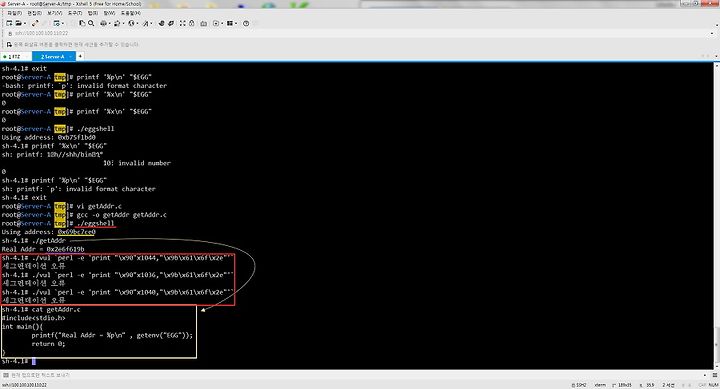Screen dimensions: 720x389
Task: Click the terminal vertical scrollbar
Action: click(x=716, y=216)
